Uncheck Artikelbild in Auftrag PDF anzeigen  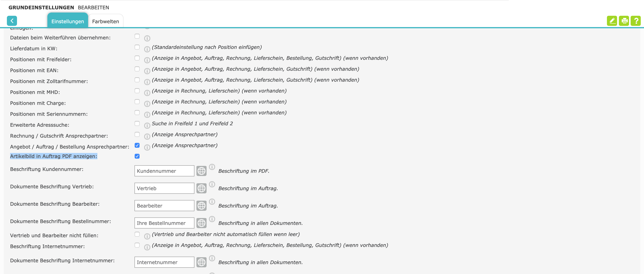[x=137, y=156]
